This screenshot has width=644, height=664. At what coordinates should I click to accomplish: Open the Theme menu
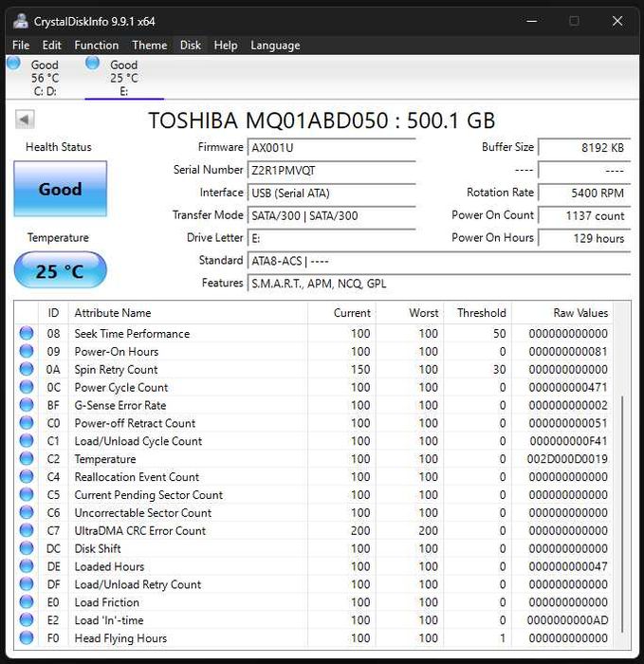pyautogui.click(x=150, y=45)
